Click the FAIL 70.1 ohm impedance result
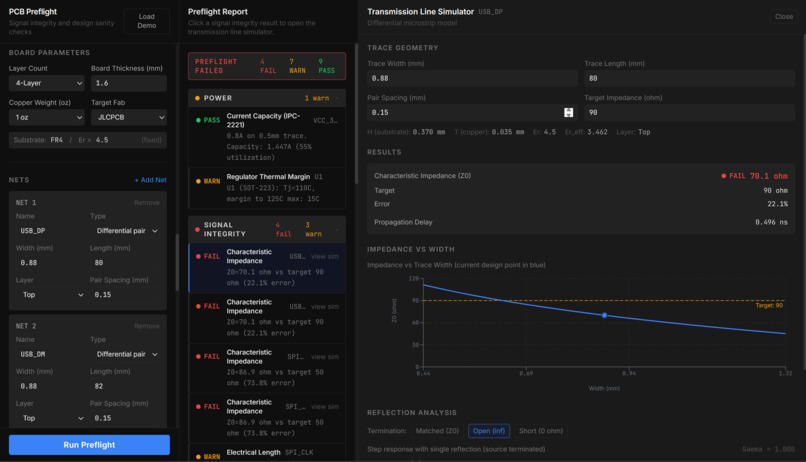806x462 pixels. point(754,176)
